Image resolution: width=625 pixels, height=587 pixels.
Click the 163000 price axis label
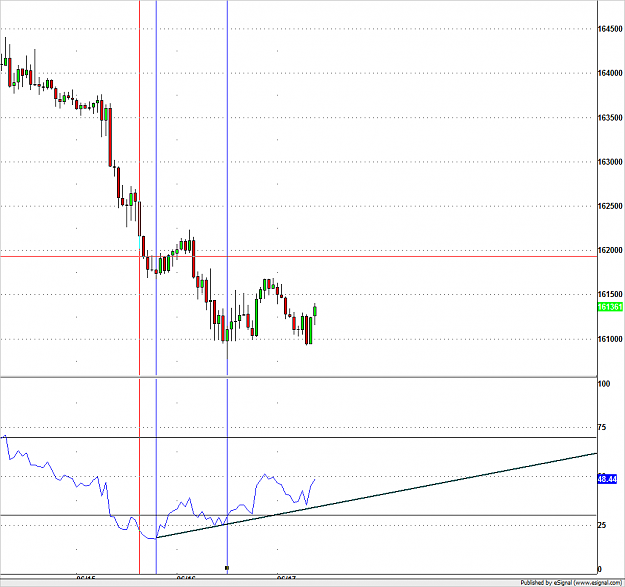(610, 162)
